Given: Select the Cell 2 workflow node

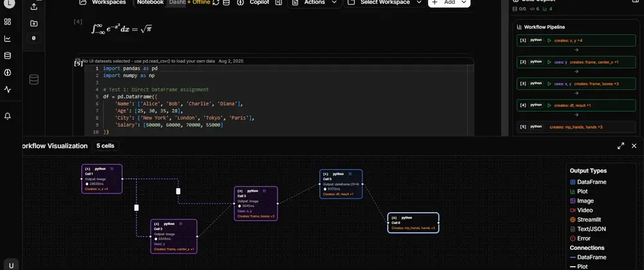Looking at the screenshot, I should pyautogui.click(x=174, y=237).
